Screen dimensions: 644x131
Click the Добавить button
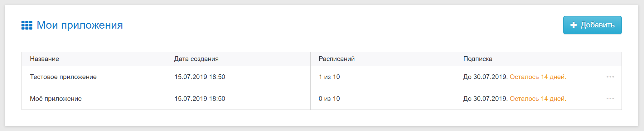coord(592,25)
